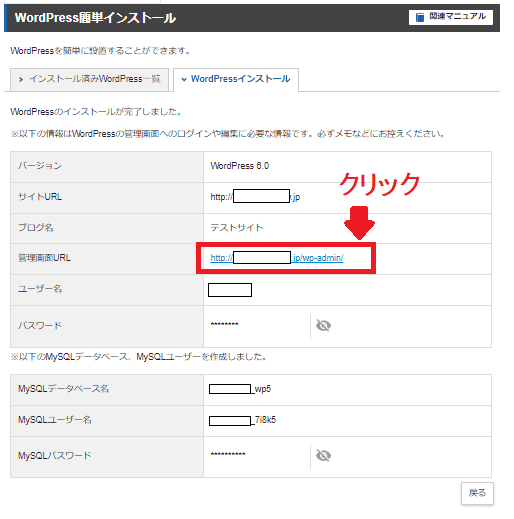Click the masked WordPress password asterisks
The height and width of the screenshot is (519, 514).
tap(224, 324)
